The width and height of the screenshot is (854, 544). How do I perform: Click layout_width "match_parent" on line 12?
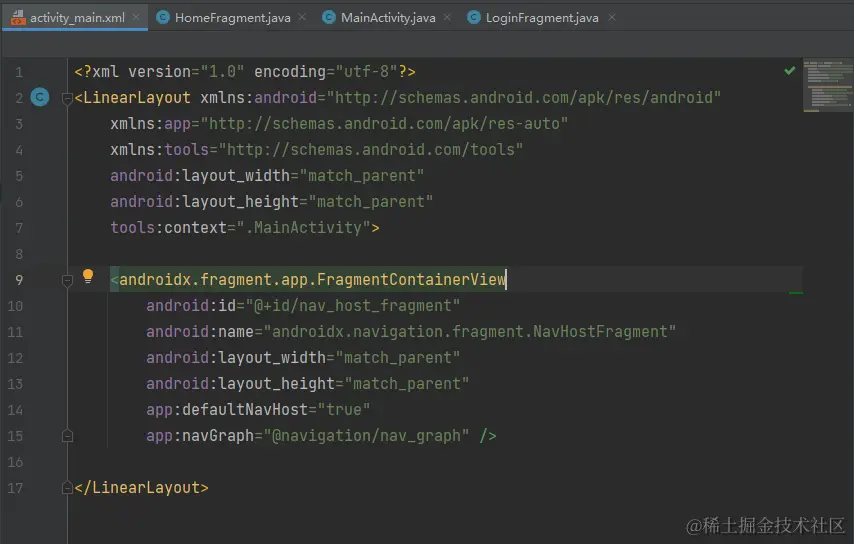pos(398,358)
